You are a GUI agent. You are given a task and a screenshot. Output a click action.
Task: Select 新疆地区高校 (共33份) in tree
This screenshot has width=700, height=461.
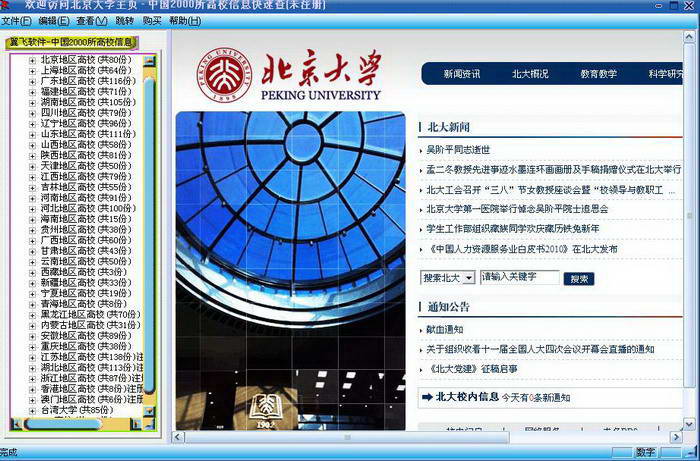(x=87, y=283)
